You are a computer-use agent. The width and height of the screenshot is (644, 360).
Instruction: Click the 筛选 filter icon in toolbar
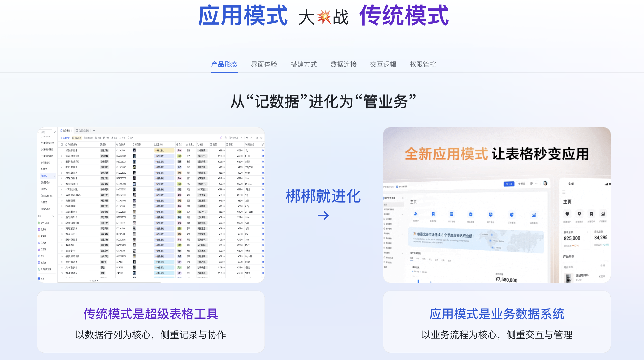point(98,138)
